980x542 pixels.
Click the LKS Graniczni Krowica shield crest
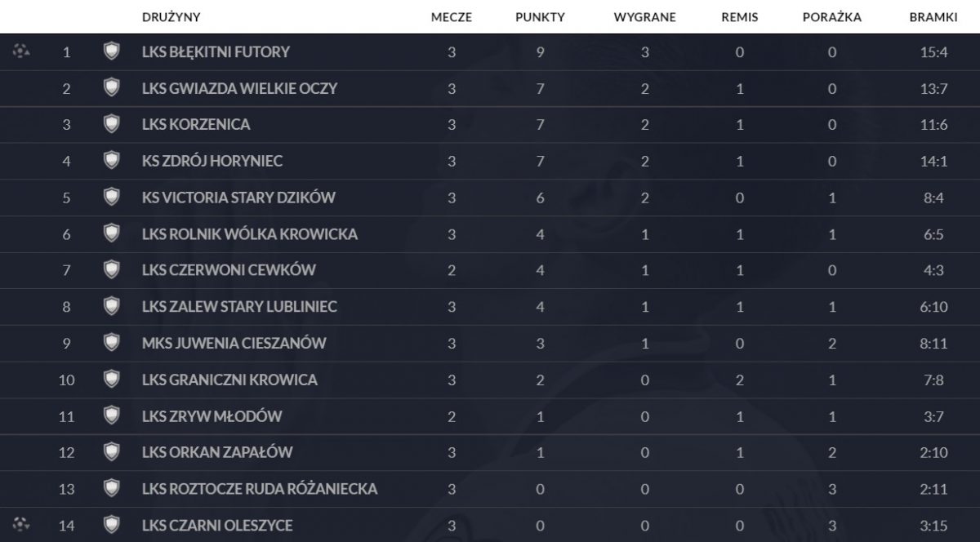pos(111,380)
